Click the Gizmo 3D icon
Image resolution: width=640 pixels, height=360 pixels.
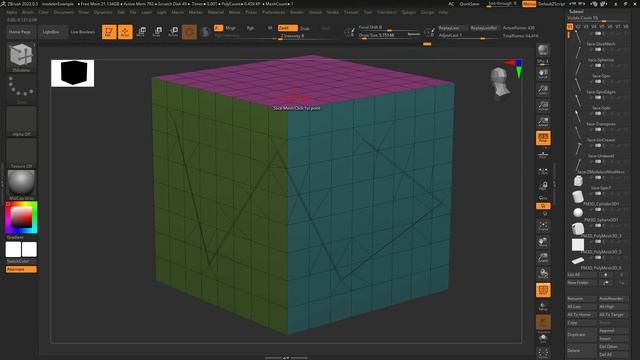coord(189,32)
